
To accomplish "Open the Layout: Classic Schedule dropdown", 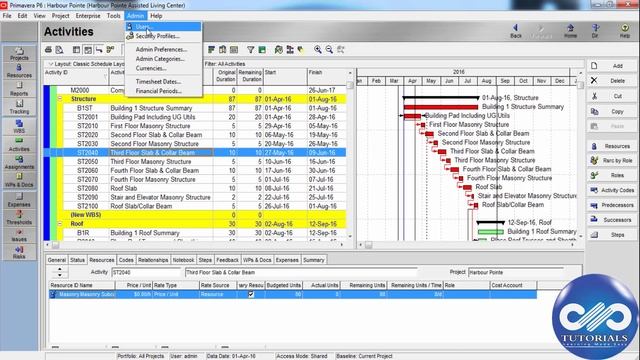I will click(x=86, y=64).
